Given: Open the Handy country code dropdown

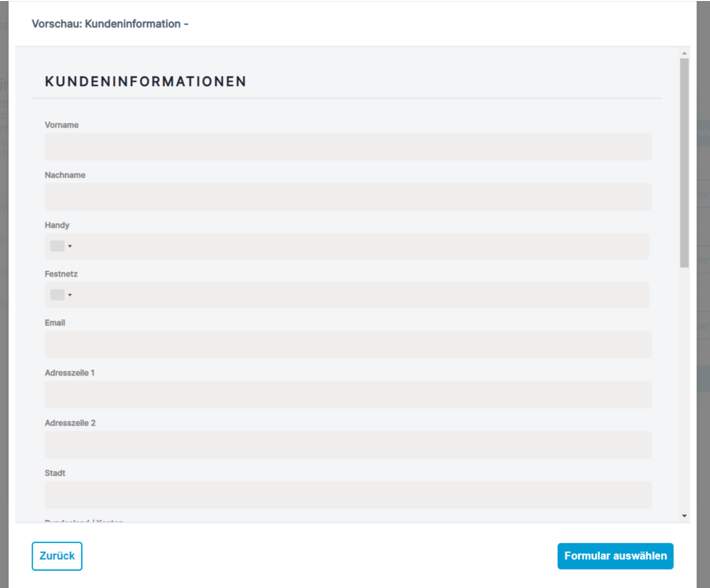Looking at the screenshot, I should [61, 246].
